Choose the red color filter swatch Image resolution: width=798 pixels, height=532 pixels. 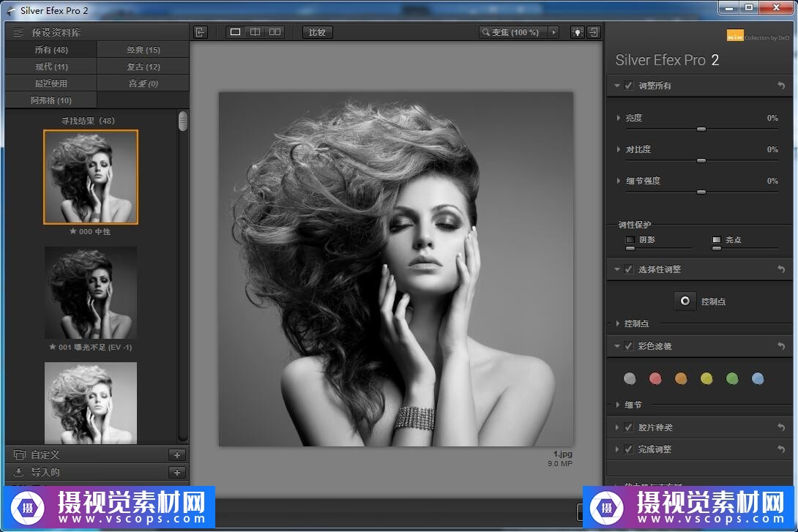655,378
